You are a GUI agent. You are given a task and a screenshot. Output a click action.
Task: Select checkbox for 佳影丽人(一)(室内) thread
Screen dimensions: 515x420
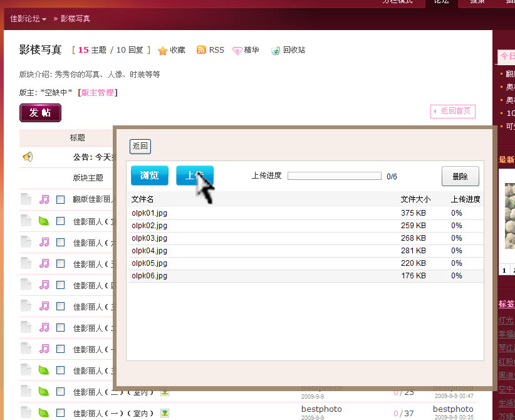pos(60,413)
